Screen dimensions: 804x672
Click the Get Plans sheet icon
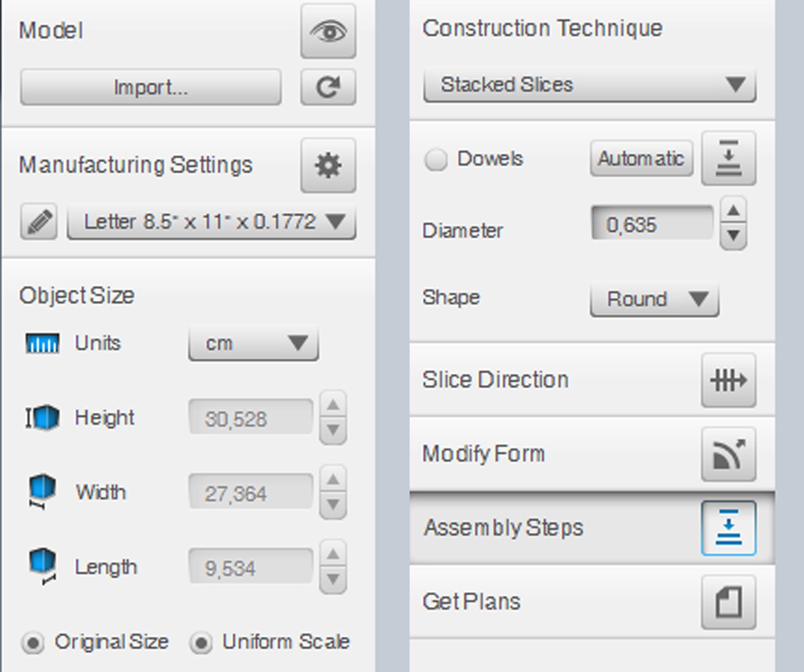click(x=728, y=602)
